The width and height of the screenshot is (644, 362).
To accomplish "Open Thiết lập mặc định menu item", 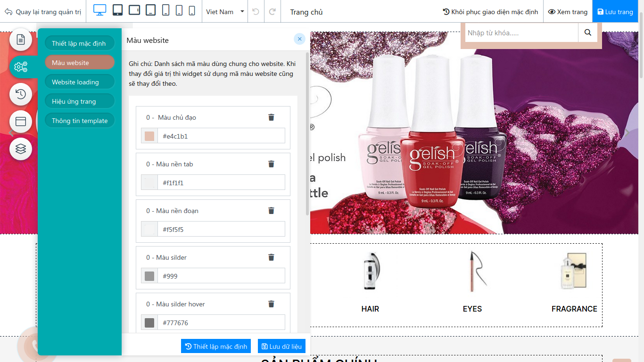I will coord(80,43).
